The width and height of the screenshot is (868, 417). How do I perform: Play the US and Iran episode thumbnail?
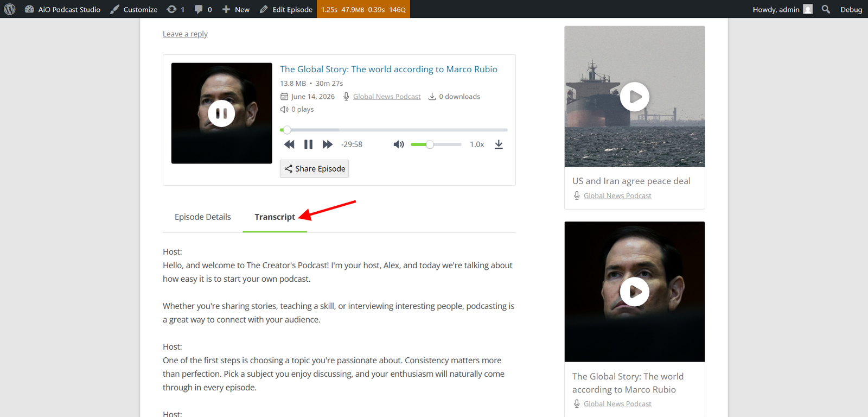pos(635,97)
